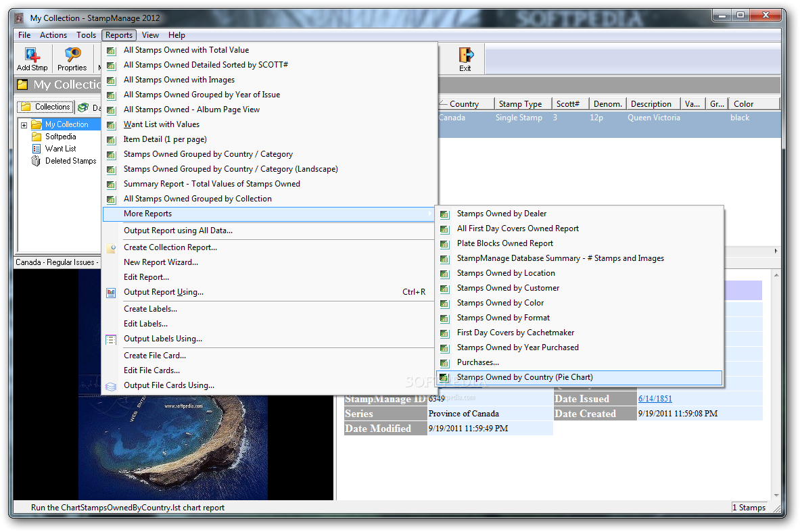Click icon beside All Stamps Owned with Images
Screen dimensions: 800x532
[111, 80]
